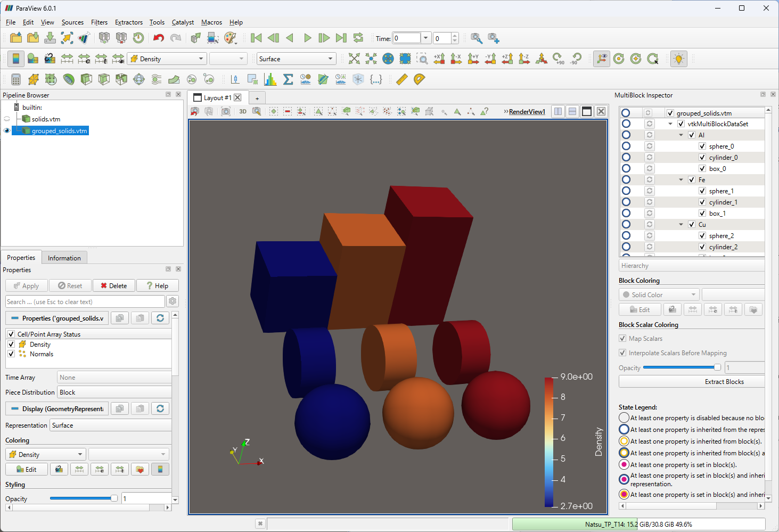Toggle the loop animation icon
This screenshot has height=532, width=779.
click(x=358, y=38)
